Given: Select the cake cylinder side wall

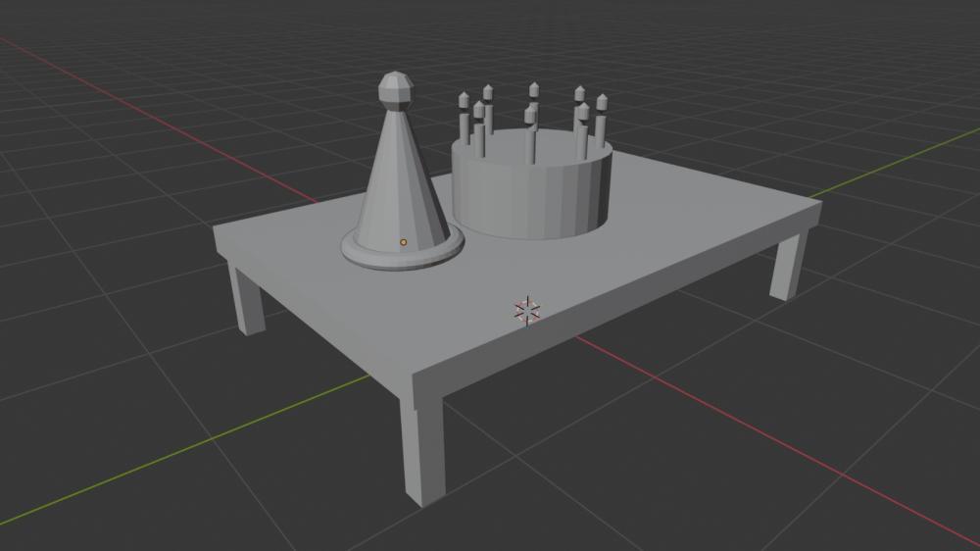Looking at the screenshot, I should coord(530,200).
